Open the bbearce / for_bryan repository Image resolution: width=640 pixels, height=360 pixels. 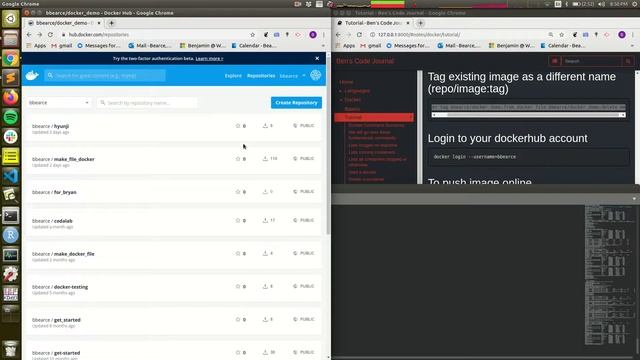54,192
